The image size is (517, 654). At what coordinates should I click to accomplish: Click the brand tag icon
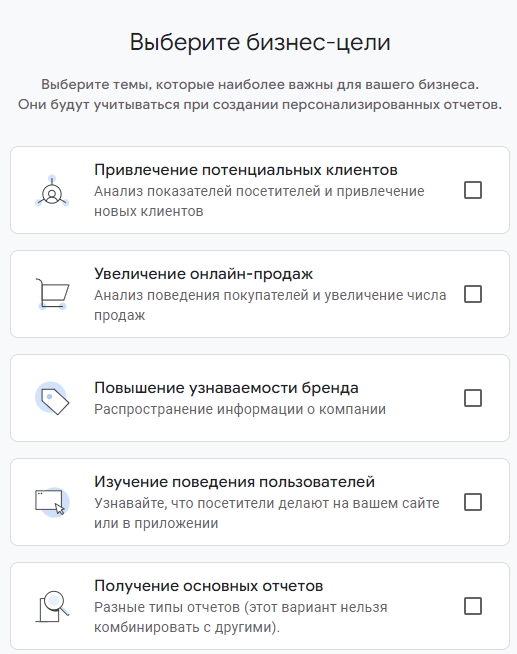point(52,398)
